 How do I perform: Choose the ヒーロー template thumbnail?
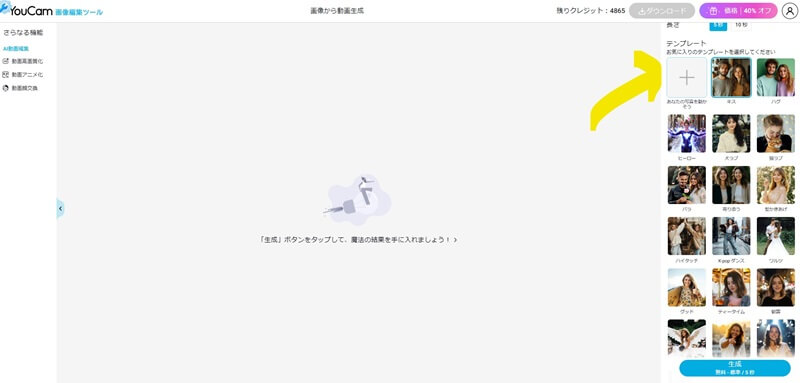click(x=687, y=133)
